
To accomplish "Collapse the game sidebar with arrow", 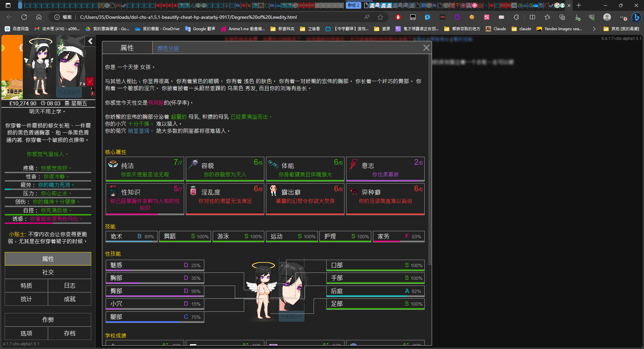I will tap(90, 41).
